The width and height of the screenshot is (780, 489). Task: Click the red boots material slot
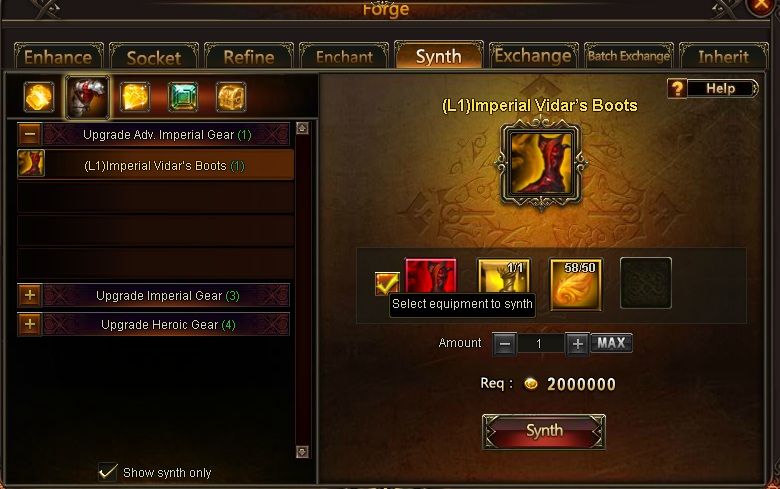click(x=431, y=278)
